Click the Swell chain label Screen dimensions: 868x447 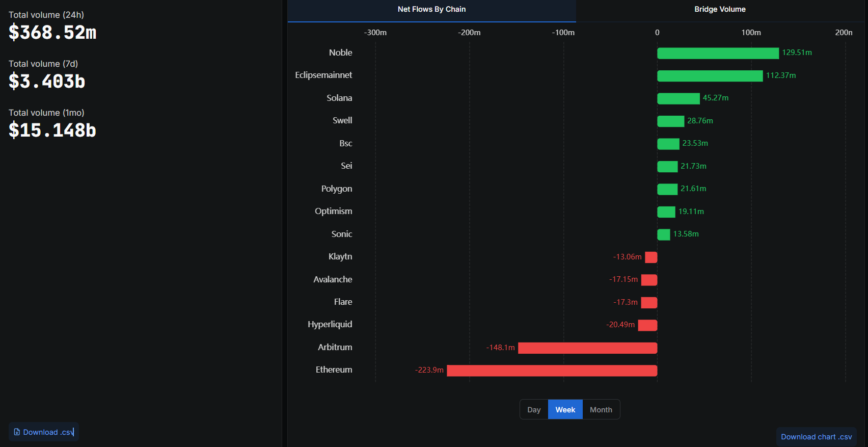342,121
